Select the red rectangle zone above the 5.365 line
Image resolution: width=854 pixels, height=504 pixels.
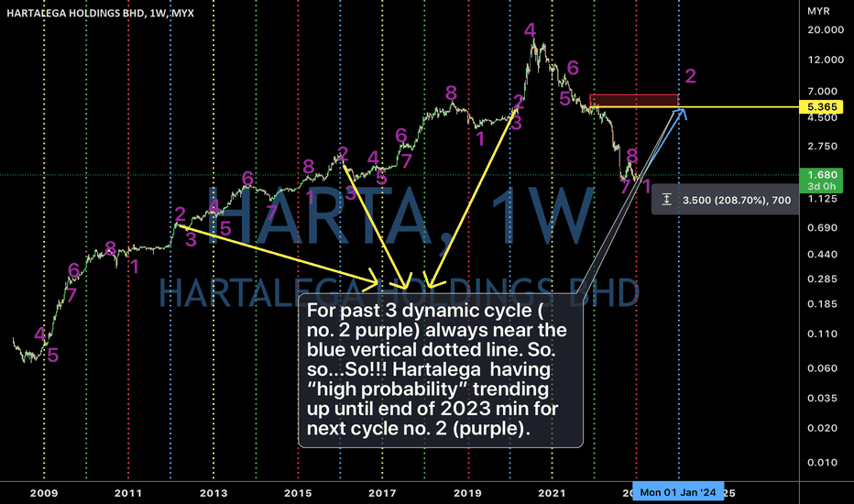(634, 100)
